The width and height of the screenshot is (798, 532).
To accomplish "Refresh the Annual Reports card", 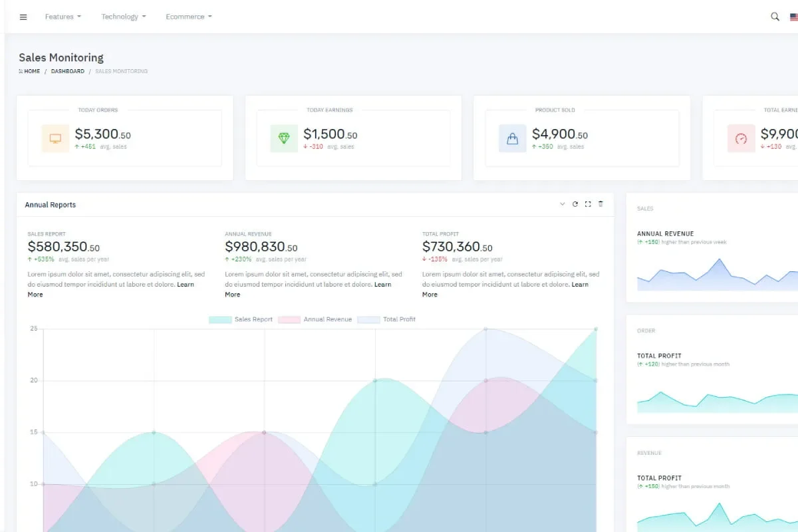I will coord(575,204).
